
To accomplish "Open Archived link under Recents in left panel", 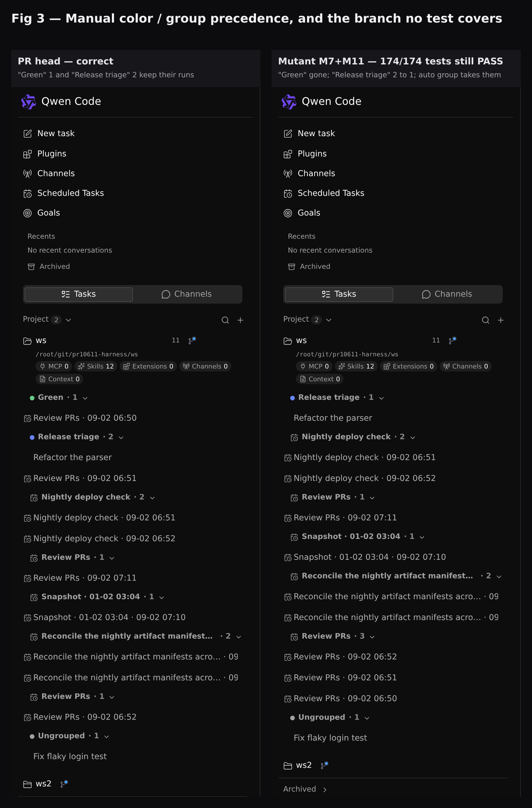I will (x=49, y=267).
